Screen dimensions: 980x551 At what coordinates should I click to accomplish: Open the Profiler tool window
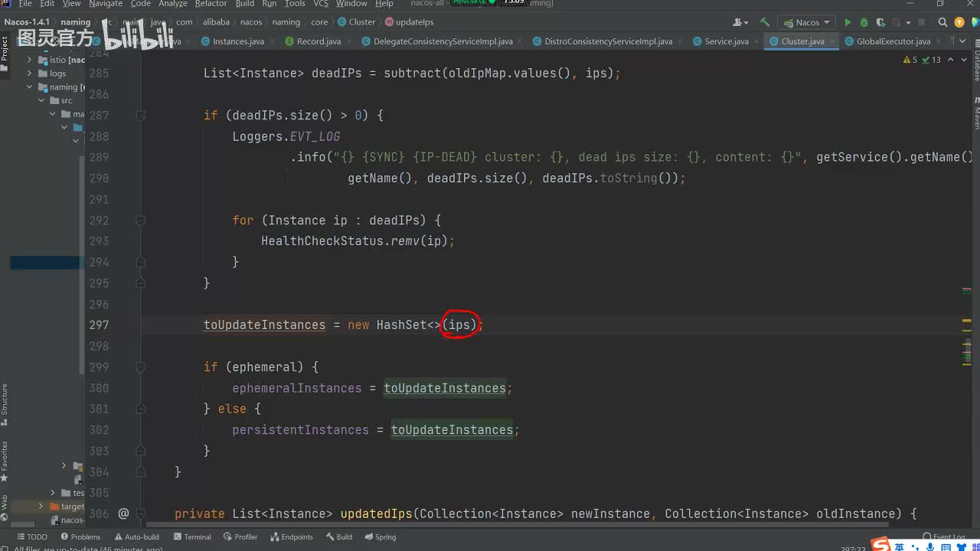click(x=240, y=537)
